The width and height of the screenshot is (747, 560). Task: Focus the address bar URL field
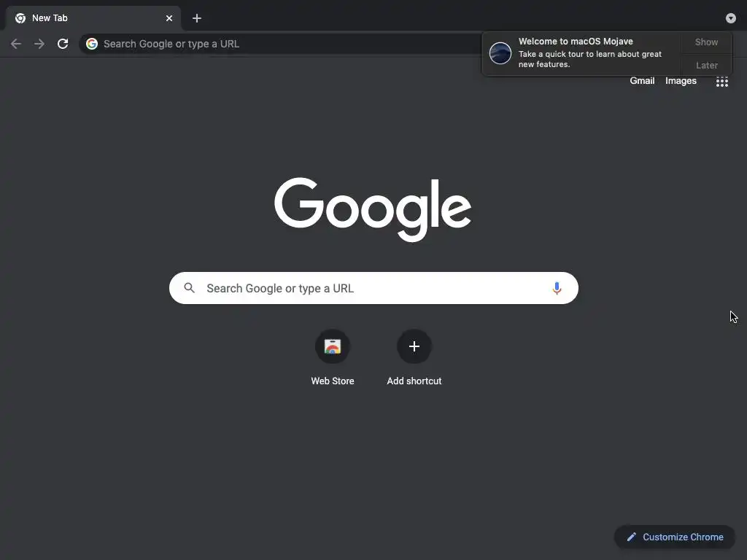click(x=281, y=44)
